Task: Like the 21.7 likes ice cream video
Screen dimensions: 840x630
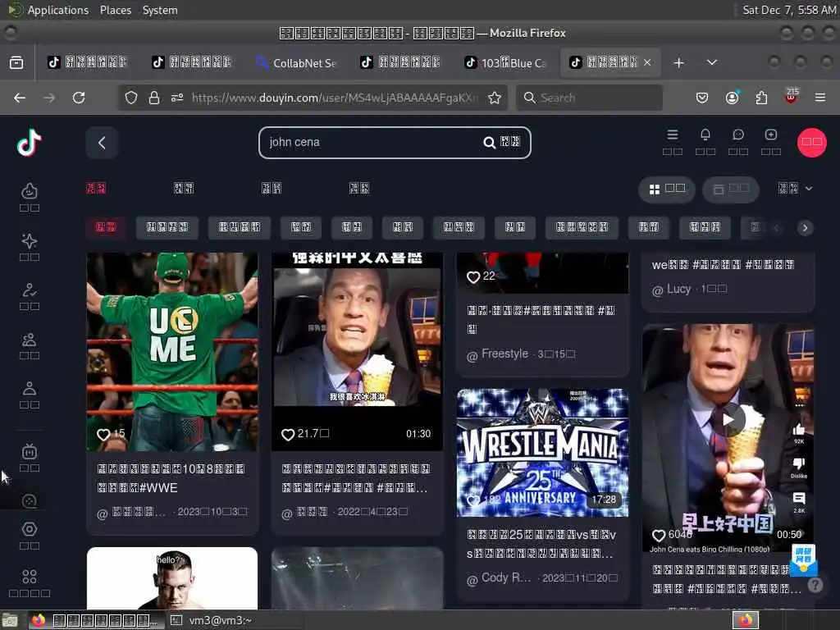Action: pos(288,435)
